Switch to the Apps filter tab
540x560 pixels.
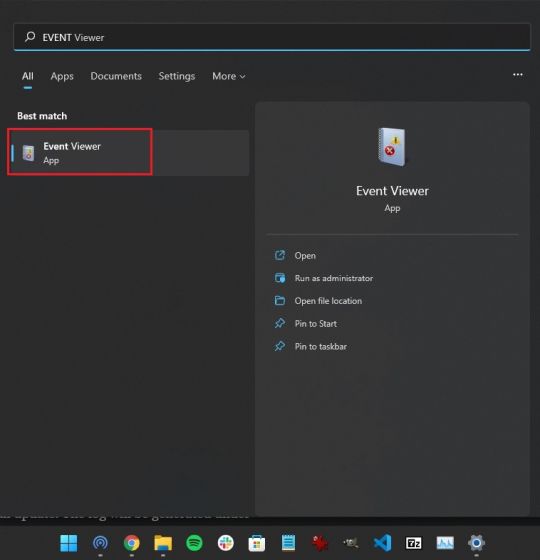click(x=62, y=76)
